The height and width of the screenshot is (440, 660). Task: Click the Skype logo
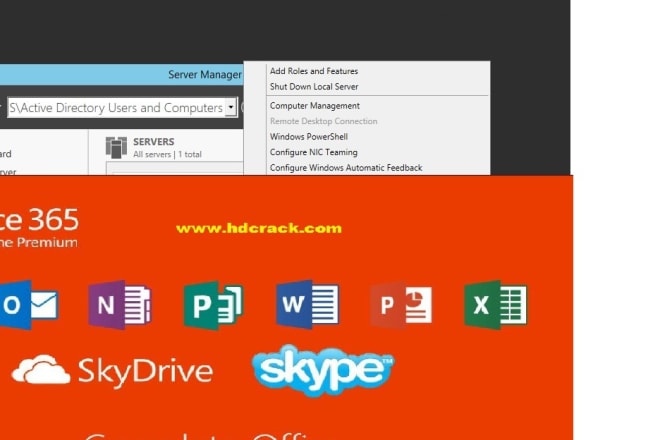(x=323, y=371)
